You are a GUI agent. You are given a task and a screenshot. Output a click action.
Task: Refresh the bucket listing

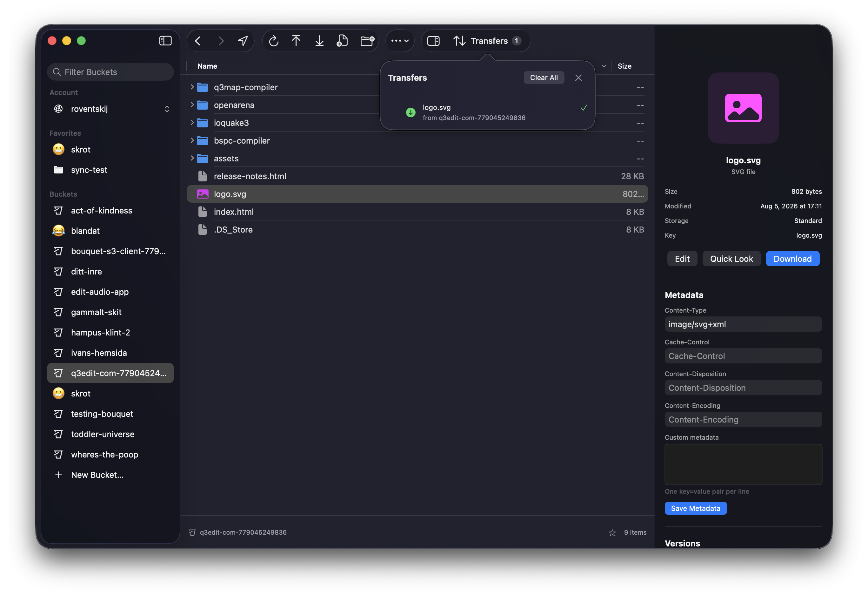pyautogui.click(x=274, y=40)
